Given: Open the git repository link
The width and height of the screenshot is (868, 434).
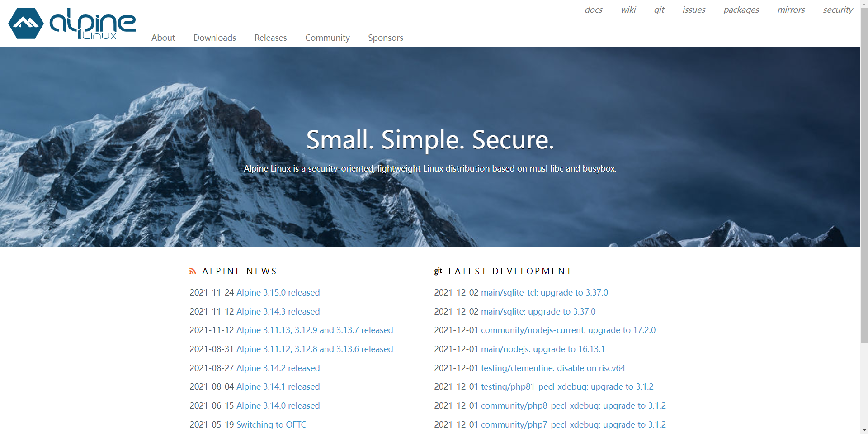Looking at the screenshot, I should (659, 10).
